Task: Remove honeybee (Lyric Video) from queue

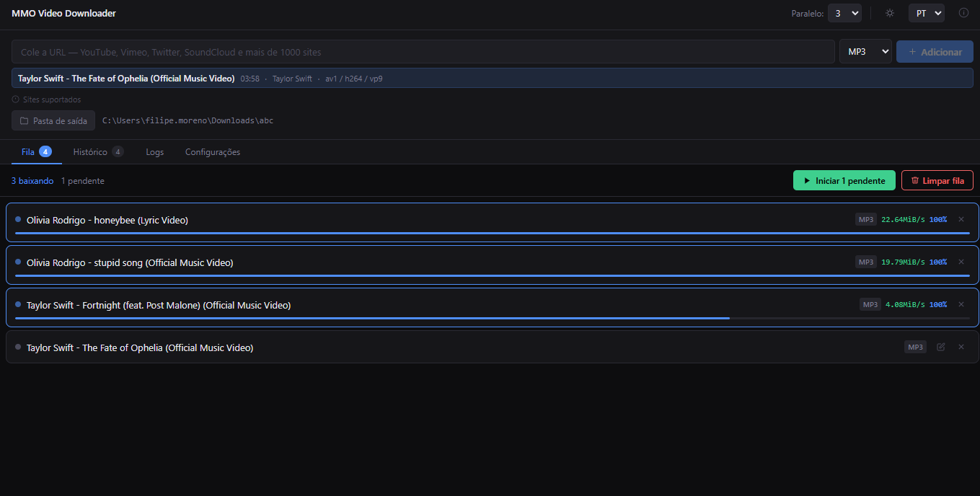Action: [x=961, y=220]
